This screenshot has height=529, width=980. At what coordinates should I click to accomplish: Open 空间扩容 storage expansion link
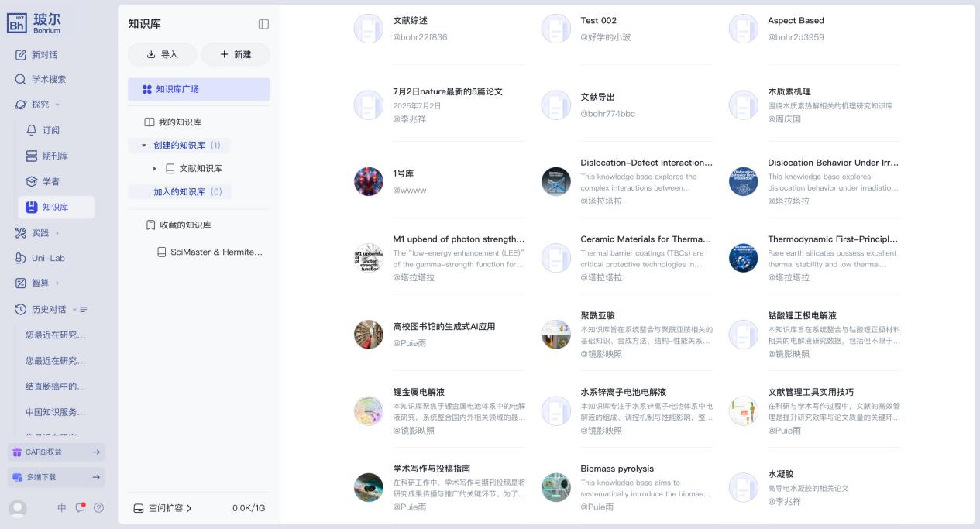tap(163, 508)
